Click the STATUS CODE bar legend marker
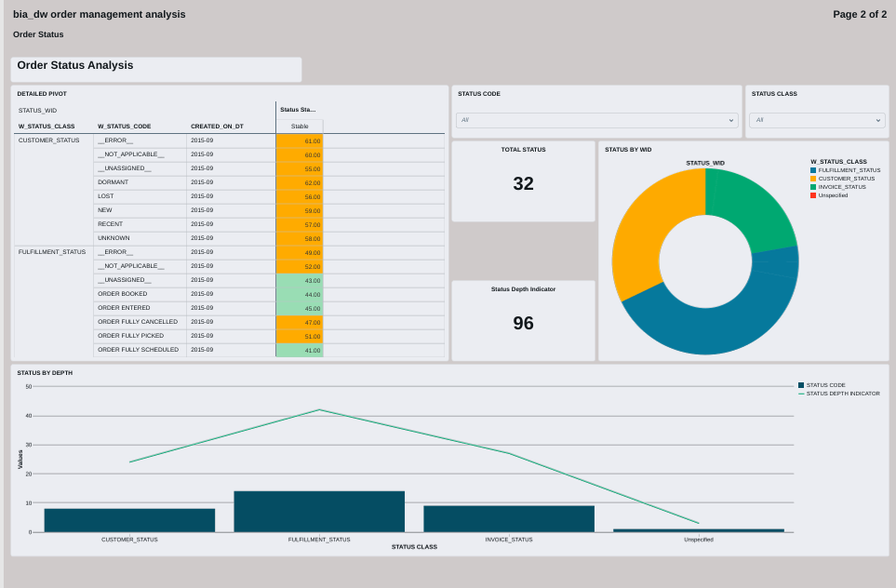896x588 pixels. (801, 385)
